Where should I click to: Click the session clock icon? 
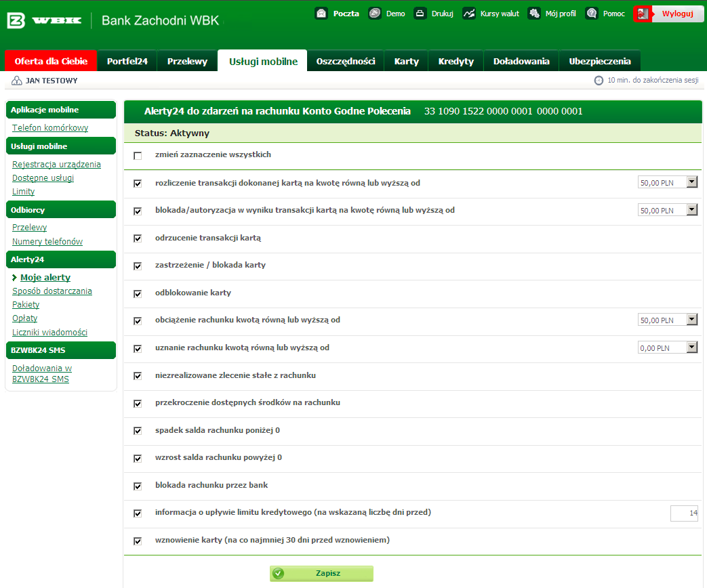[599, 81]
